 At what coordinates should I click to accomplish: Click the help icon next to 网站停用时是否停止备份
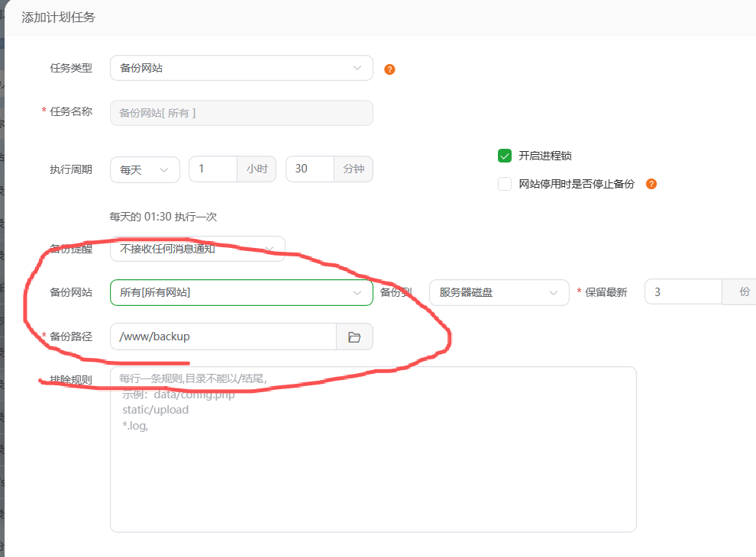(651, 184)
